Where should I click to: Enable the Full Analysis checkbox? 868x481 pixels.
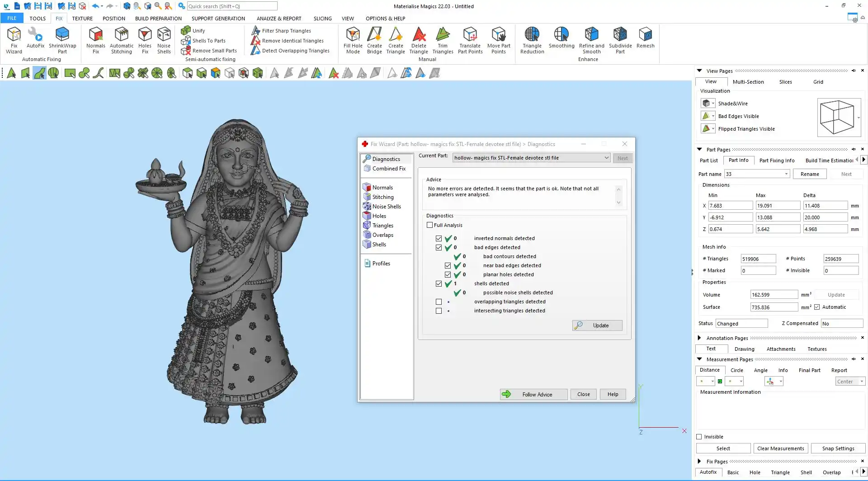point(430,225)
